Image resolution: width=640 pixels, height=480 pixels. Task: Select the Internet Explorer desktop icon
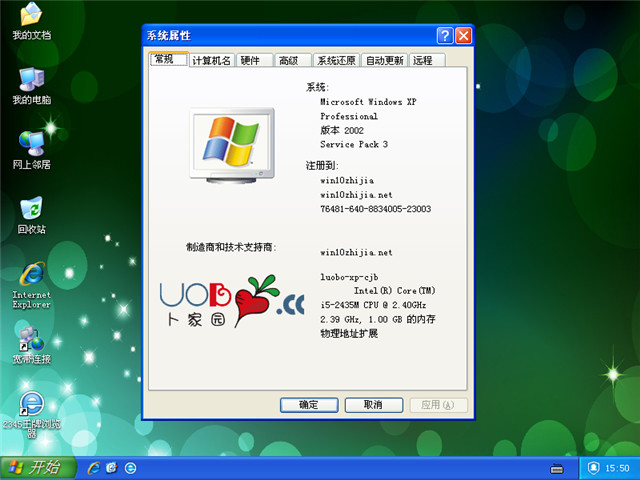click(31, 285)
